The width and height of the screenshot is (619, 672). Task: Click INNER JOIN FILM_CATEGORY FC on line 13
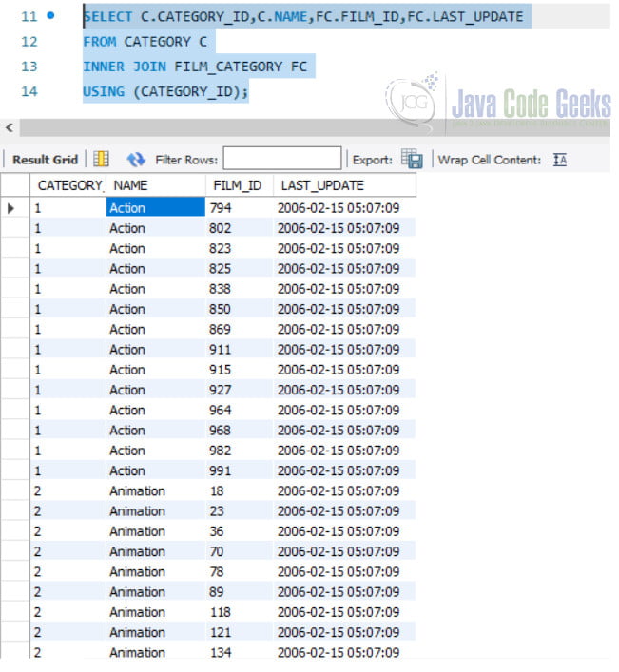(x=195, y=67)
